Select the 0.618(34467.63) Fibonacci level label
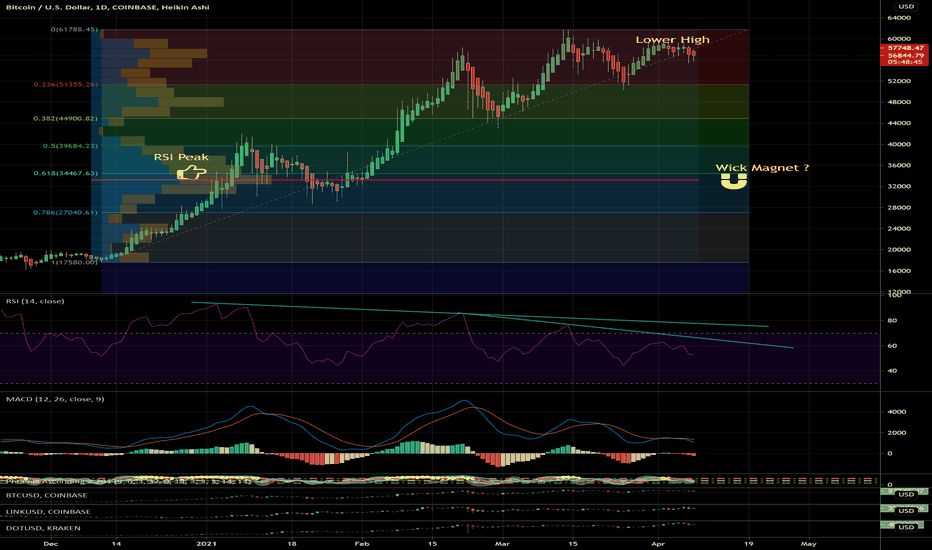 66,173
